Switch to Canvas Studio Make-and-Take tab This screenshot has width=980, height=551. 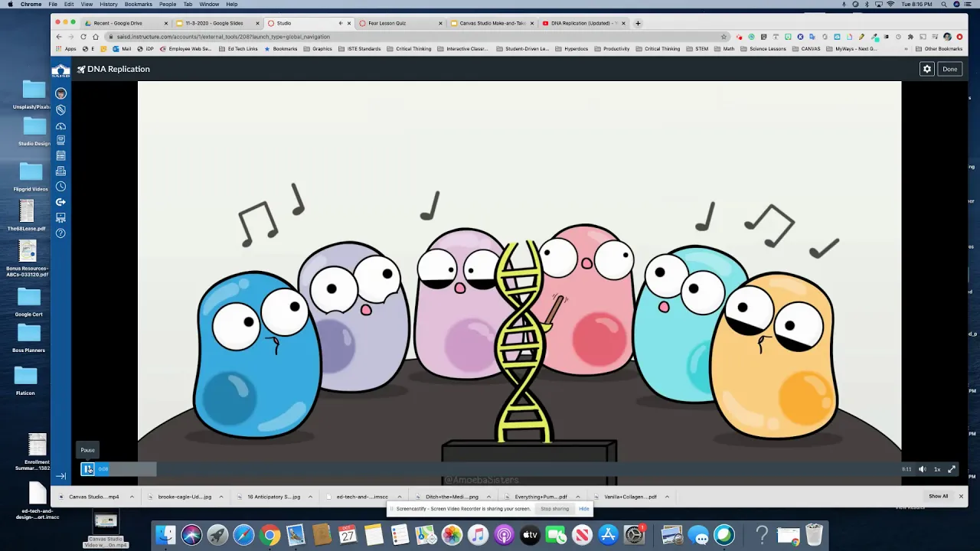492,23
